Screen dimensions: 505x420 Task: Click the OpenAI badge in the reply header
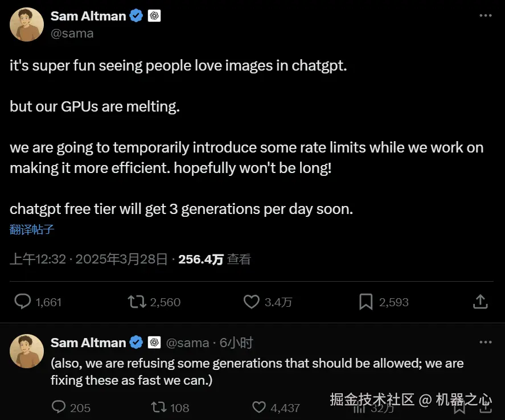pyautogui.click(x=154, y=343)
